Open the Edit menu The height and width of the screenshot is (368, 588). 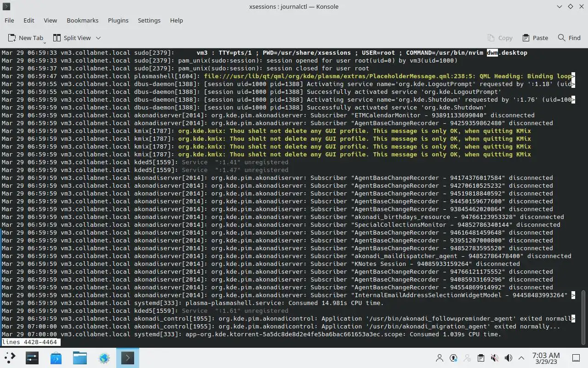29,20
